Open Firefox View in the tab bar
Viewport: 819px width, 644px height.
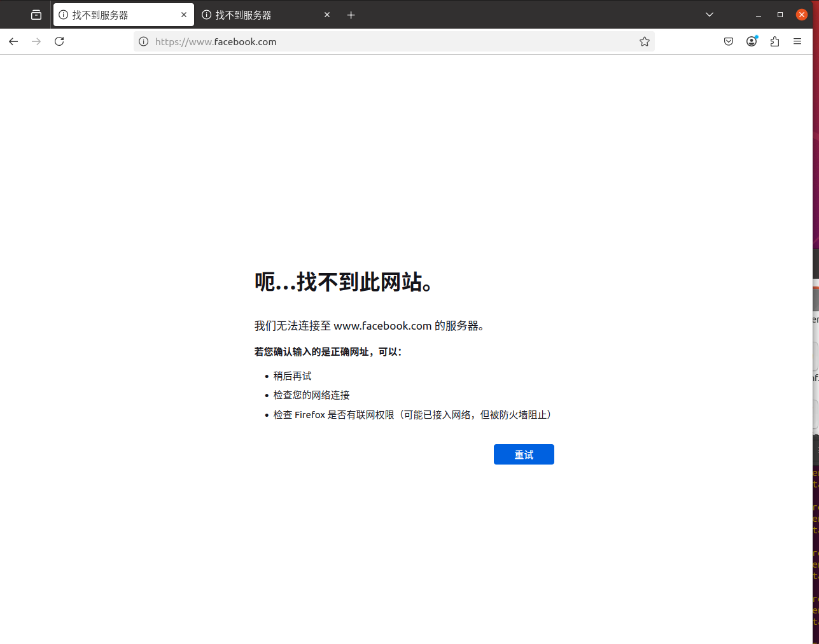click(x=36, y=15)
